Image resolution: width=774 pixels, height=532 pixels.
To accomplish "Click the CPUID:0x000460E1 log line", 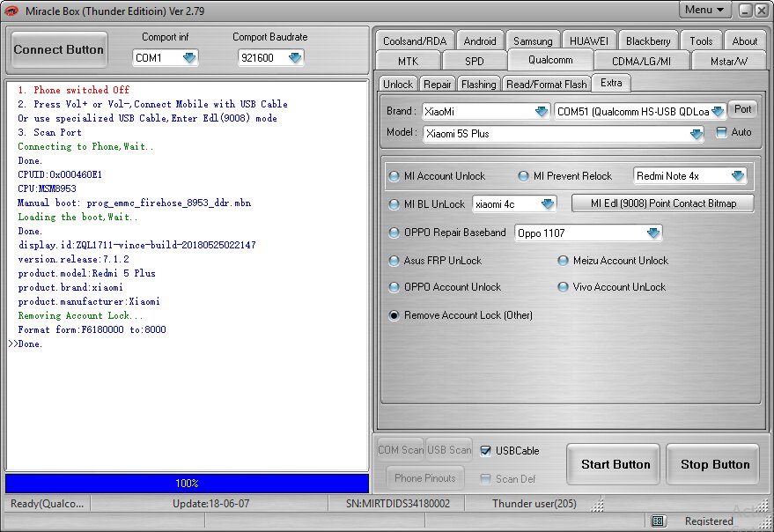I will [60, 174].
